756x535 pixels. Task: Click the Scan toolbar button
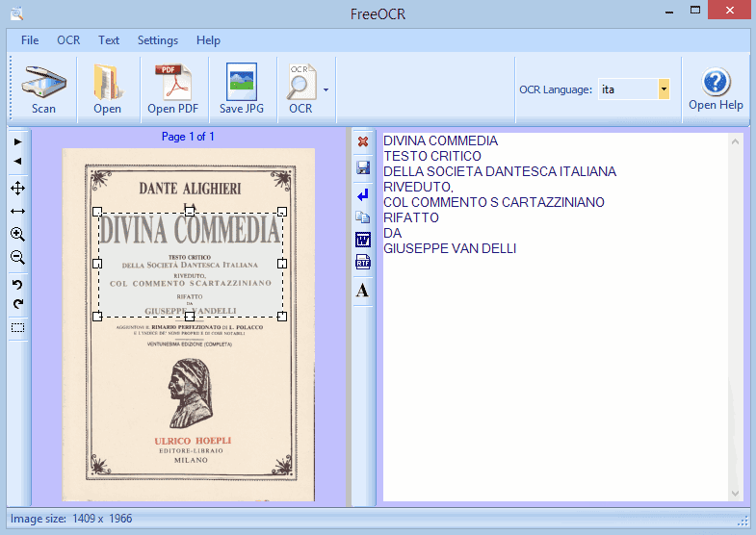pyautogui.click(x=44, y=89)
